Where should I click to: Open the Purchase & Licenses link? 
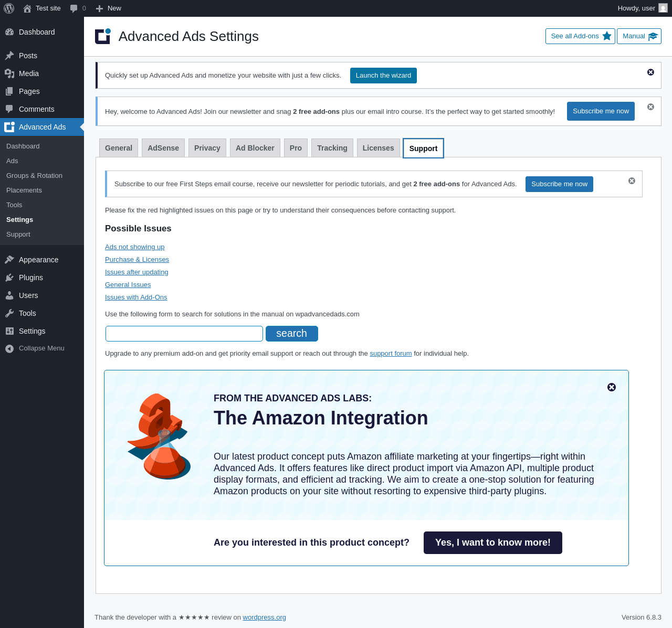[137, 260]
